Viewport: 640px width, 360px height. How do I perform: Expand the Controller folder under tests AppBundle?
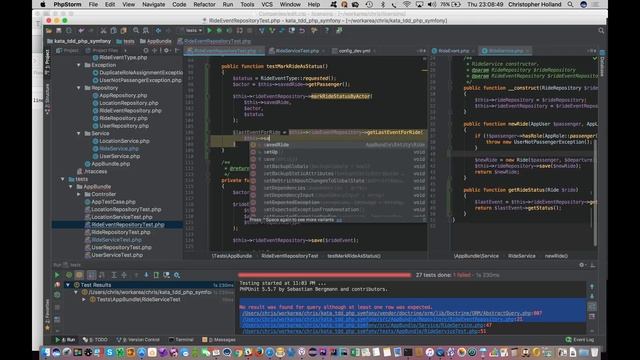tap(79, 194)
